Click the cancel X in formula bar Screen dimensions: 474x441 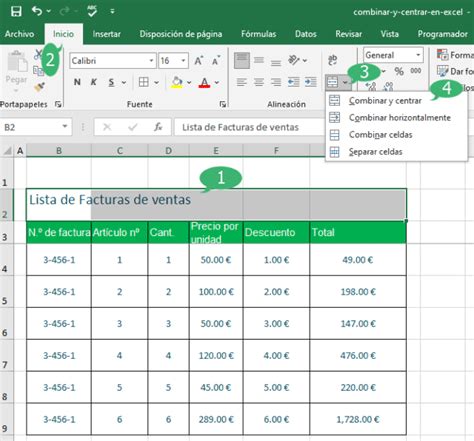click(107, 127)
